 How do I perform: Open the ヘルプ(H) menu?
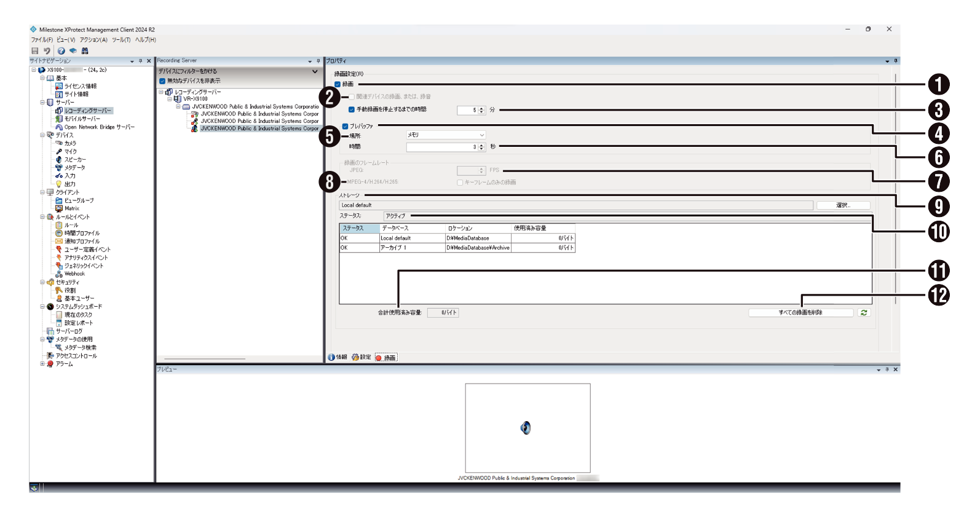pyautogui.click(x=146, y=40)
